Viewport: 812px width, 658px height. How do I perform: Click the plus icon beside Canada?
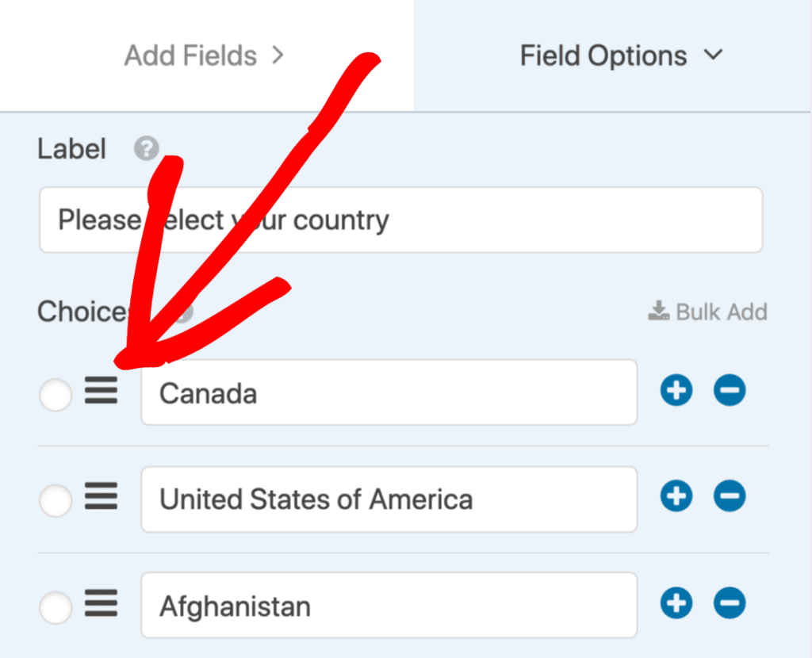tap(676, 390)
